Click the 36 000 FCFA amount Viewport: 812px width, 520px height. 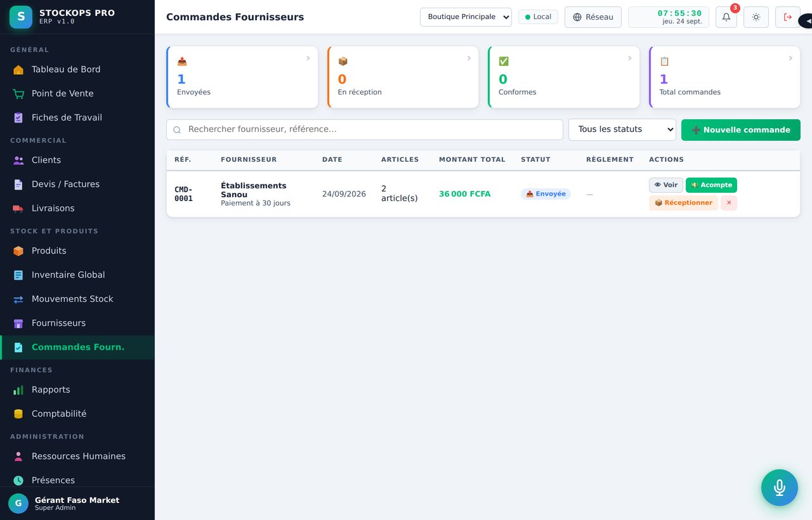465,194
